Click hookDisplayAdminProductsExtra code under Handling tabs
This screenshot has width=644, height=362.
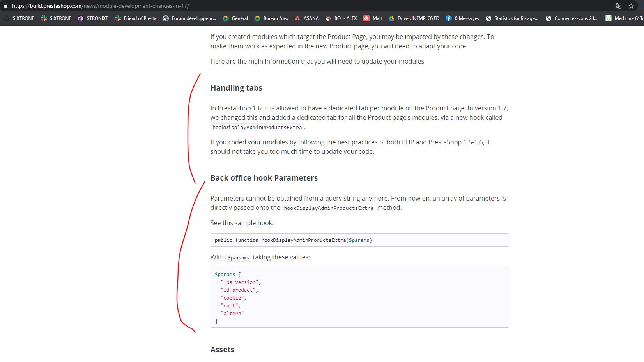[x=257, y=127]
